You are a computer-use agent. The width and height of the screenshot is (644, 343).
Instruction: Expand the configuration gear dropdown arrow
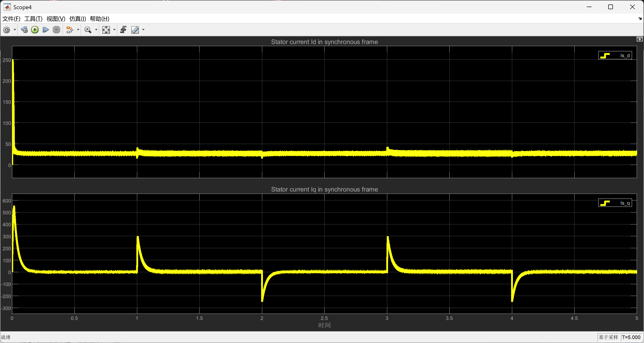point(15,30)
